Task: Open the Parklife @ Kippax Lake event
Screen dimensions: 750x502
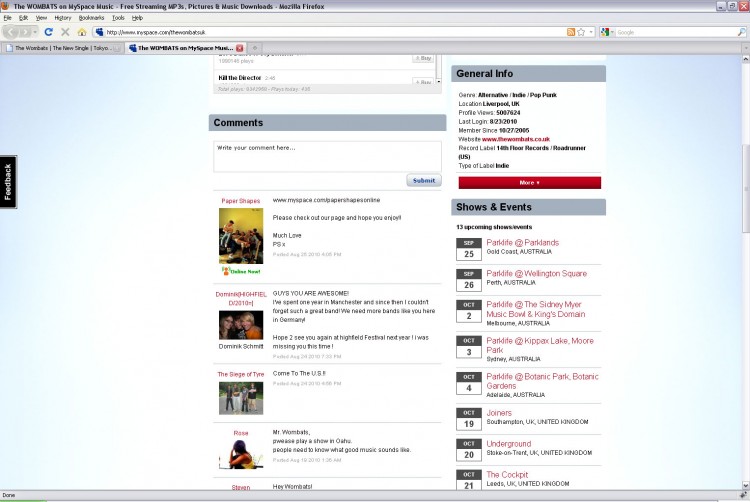Action: [x=540, y=345]
